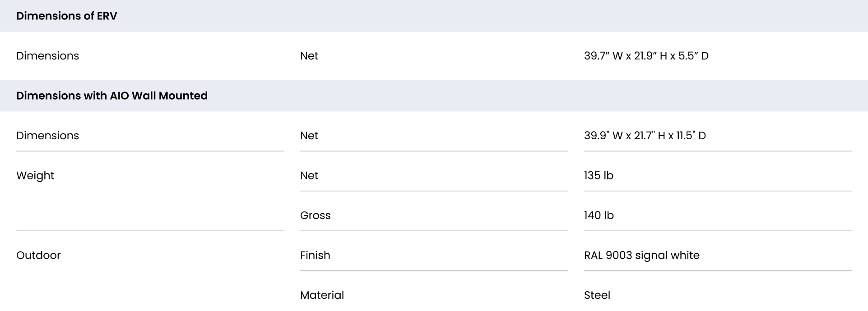Click the Finish label
868x311 pixels.
point(315,256)
